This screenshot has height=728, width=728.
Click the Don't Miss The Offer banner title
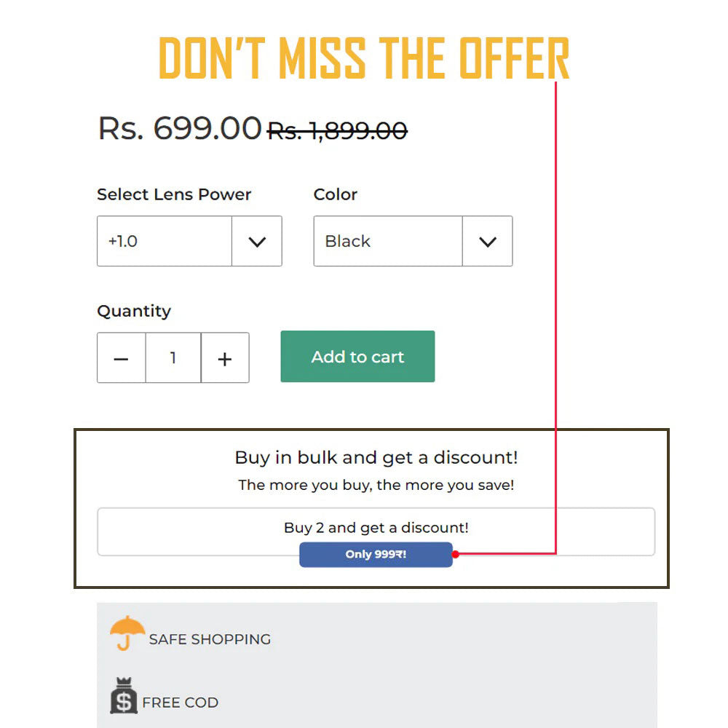point(363,58)
